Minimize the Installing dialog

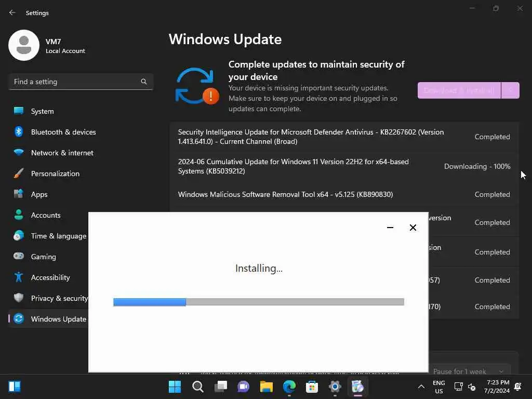(x=390, y=228)
